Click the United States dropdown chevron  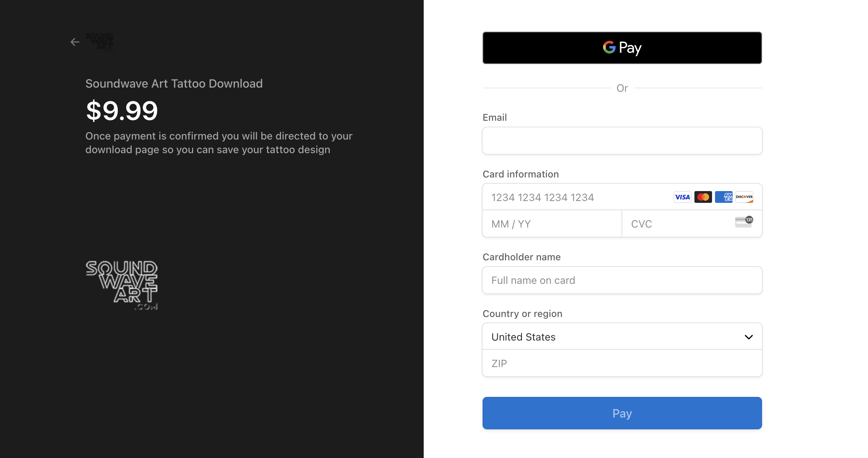coord(748,337)
